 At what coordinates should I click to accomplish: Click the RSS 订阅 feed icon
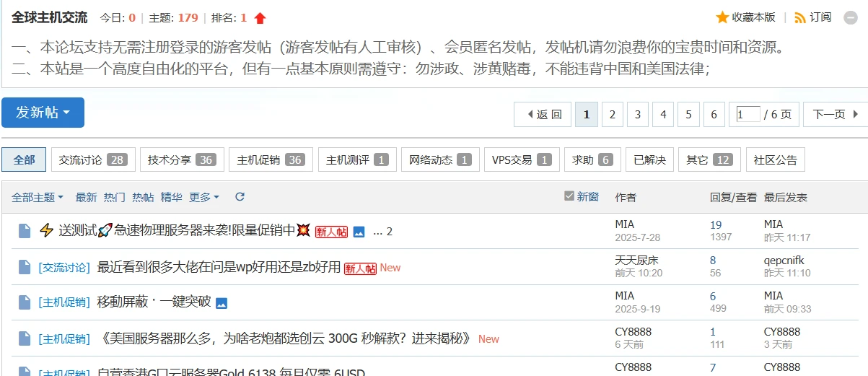pos(800,17)
